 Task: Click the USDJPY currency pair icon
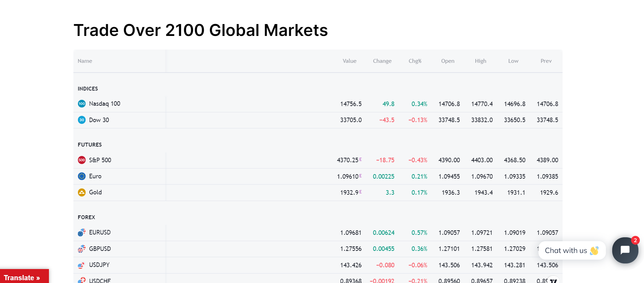82,265
